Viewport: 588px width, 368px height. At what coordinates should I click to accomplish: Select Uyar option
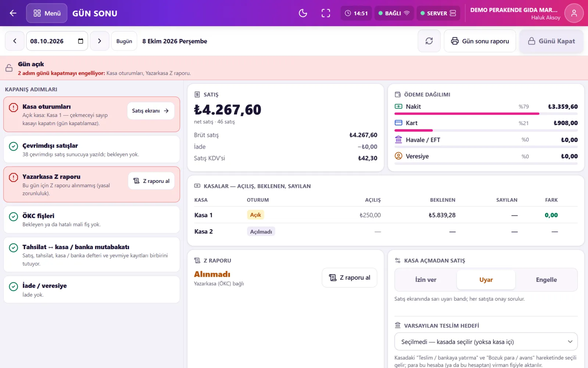coord(486,280)
